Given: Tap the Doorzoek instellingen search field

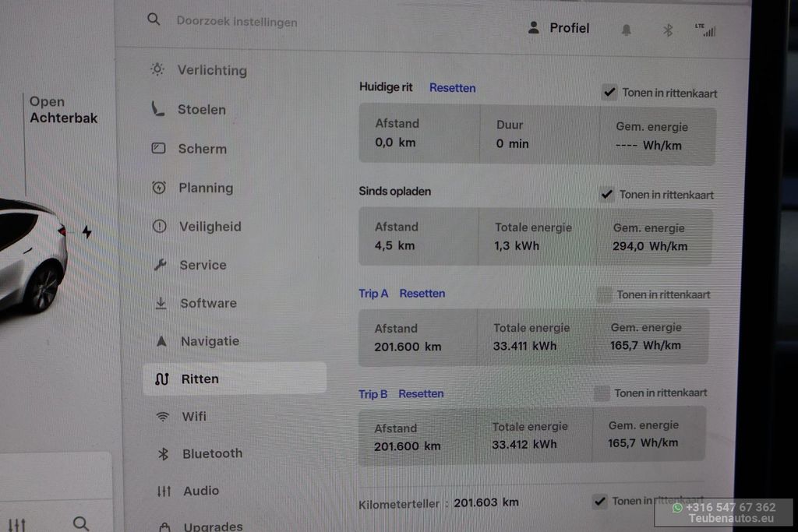Looking at the screenshot, I should [237, 22].
